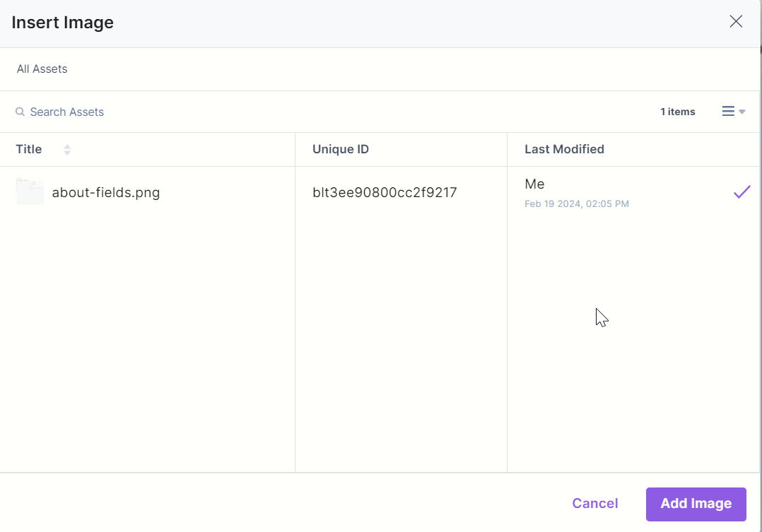Click the Last Modified column header
The height and width of the screenshot is (532, 762).
564,149
